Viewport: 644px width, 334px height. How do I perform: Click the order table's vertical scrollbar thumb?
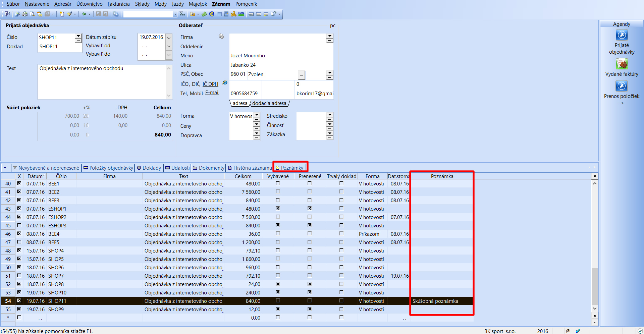pyautogui.click(x=595, y=286)
